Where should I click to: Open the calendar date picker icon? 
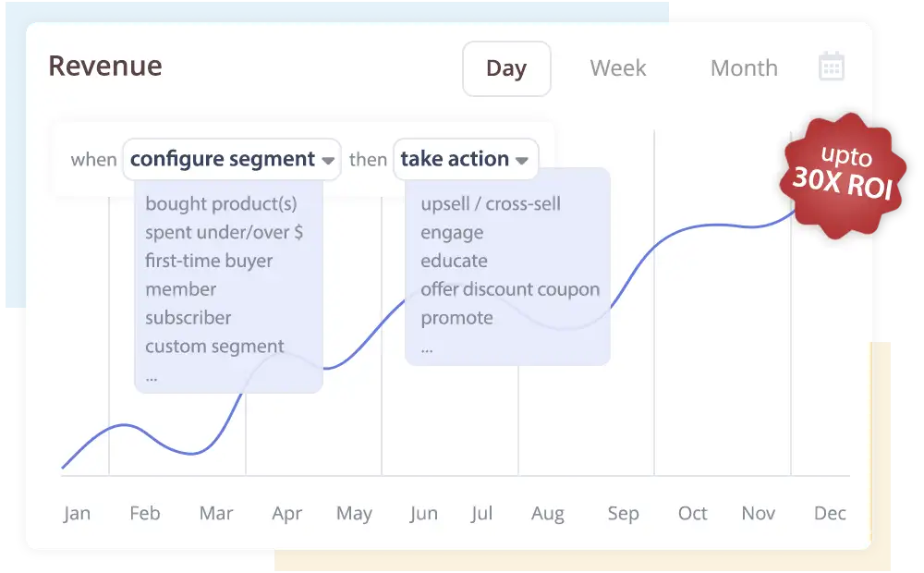coord(831,67)
